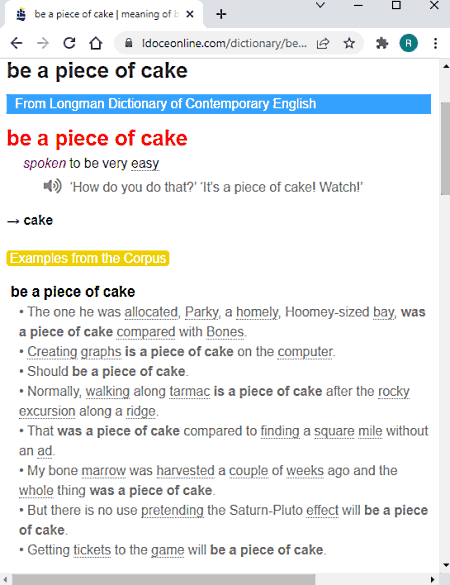
Task: Open the 'marrow' word link
Action: [x=103, y=471]
